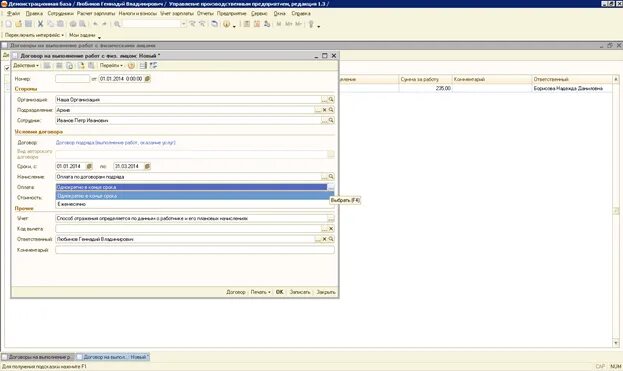The width and height of the screenshot is (623, 371).
Task: Click the Номер input field
Action: pos(72,79)
